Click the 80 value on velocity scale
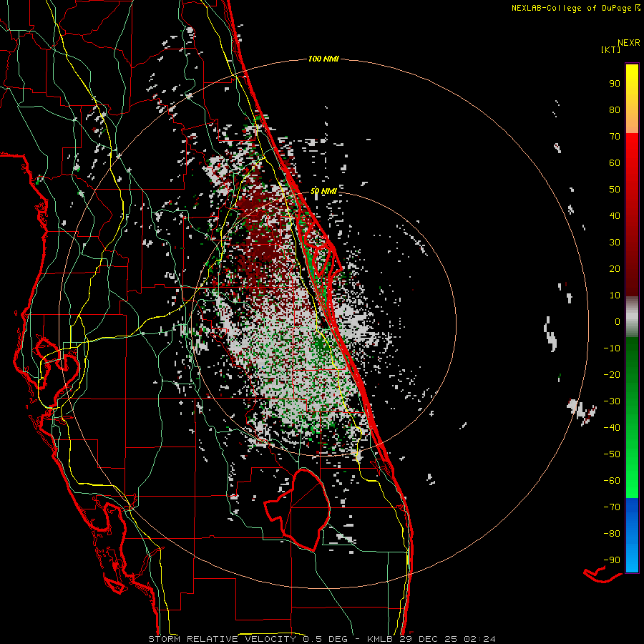This screenshot has width=644, height=644. point(615,110)
